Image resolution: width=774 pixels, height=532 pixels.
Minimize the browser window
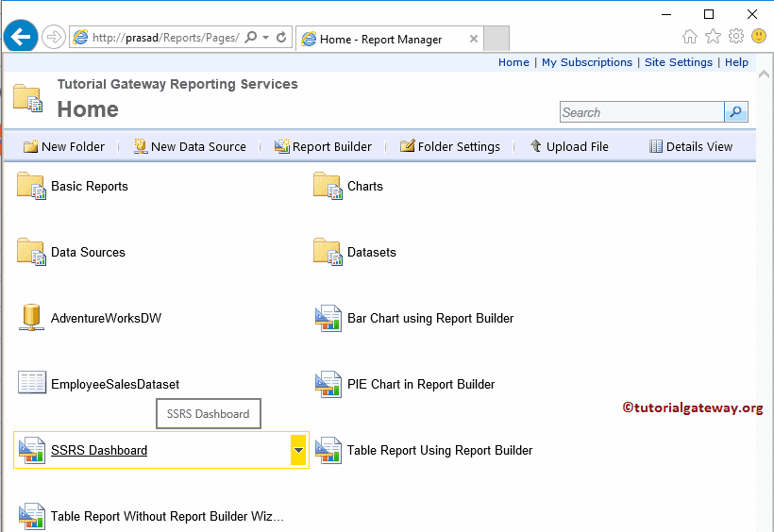click(665, 14)
